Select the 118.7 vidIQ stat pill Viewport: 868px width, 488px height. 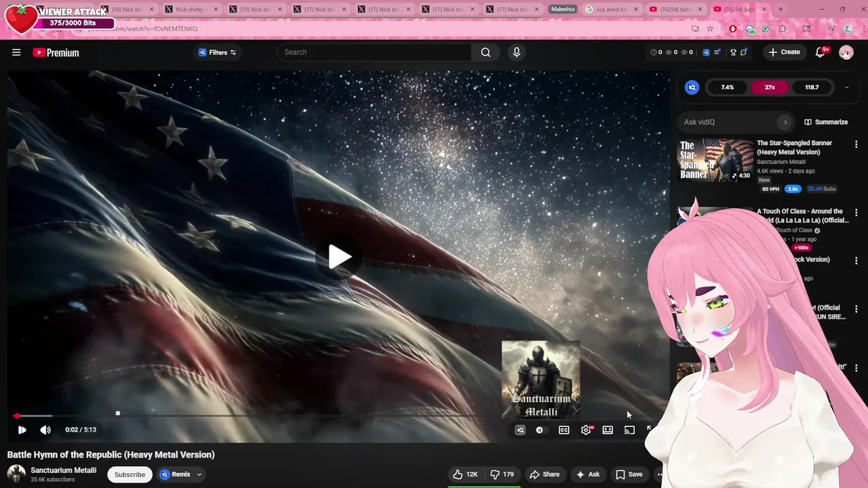[x=812, y=87]
